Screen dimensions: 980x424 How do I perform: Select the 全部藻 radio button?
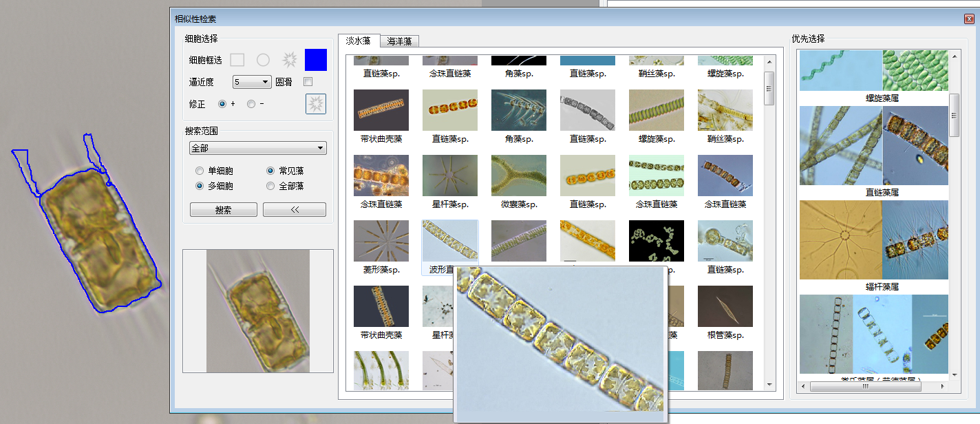tap(270, 186)
